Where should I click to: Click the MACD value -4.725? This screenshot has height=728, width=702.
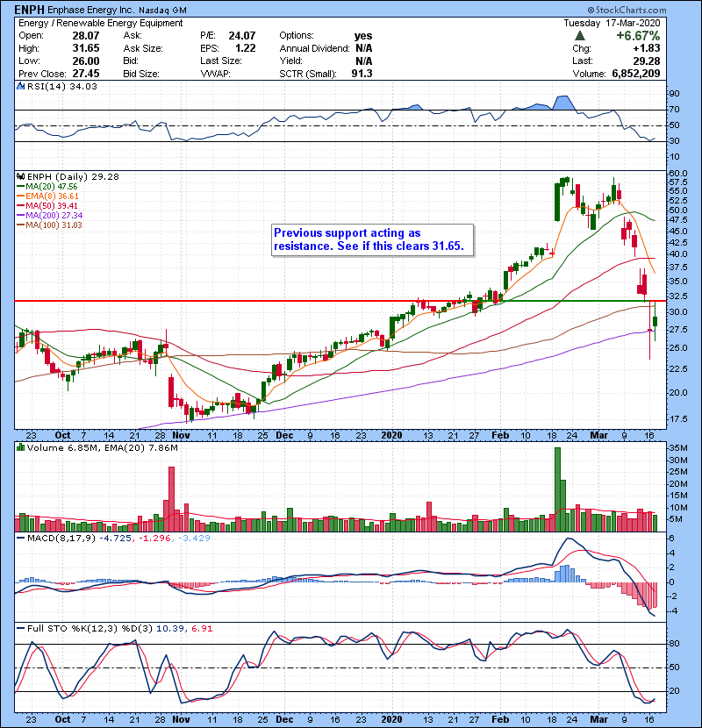(x=116, y=539)
